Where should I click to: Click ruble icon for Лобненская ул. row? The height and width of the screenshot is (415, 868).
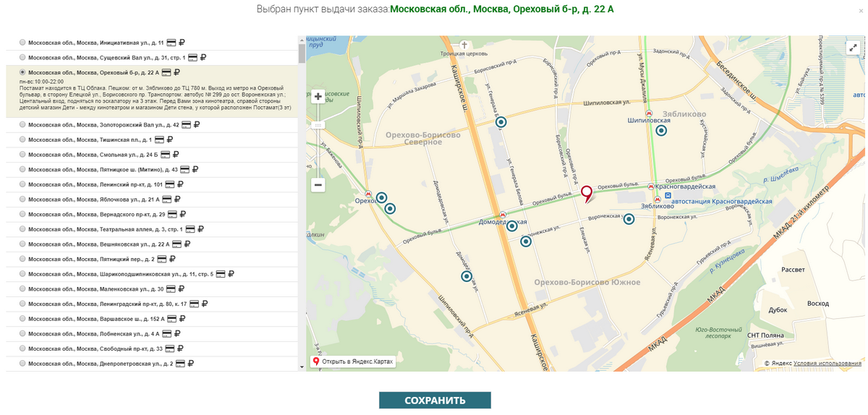(176, 333)
